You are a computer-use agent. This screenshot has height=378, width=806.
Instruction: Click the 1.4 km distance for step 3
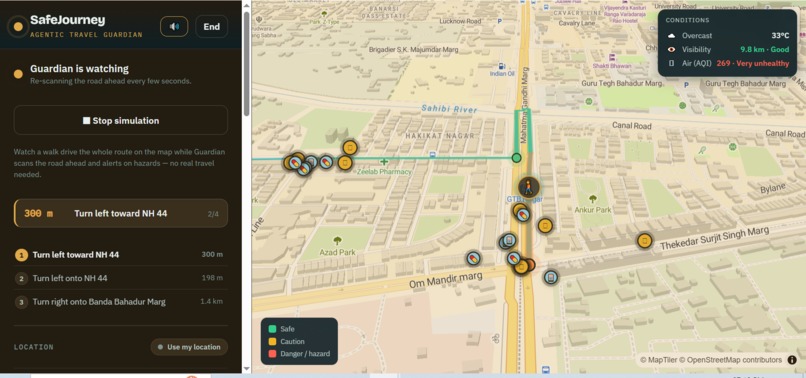(211, 301)
